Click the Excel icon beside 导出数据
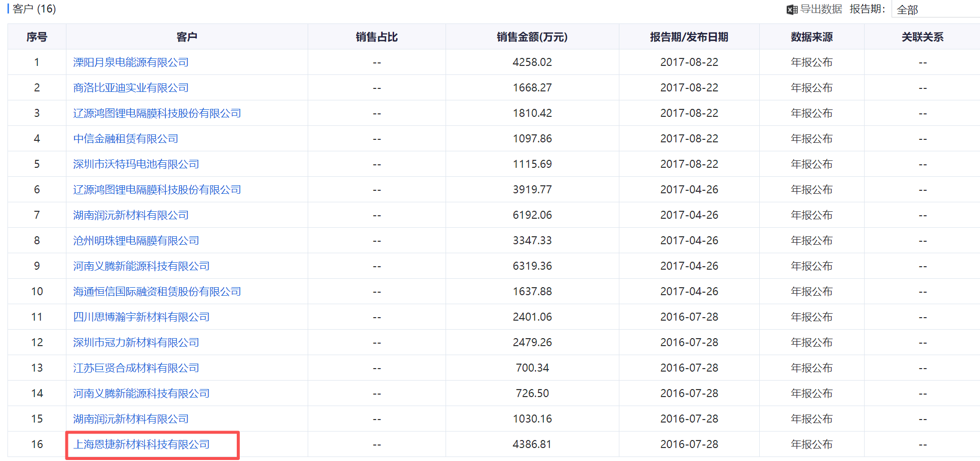The height and width of the screenshot is (461, 980). tap(792, 9)
